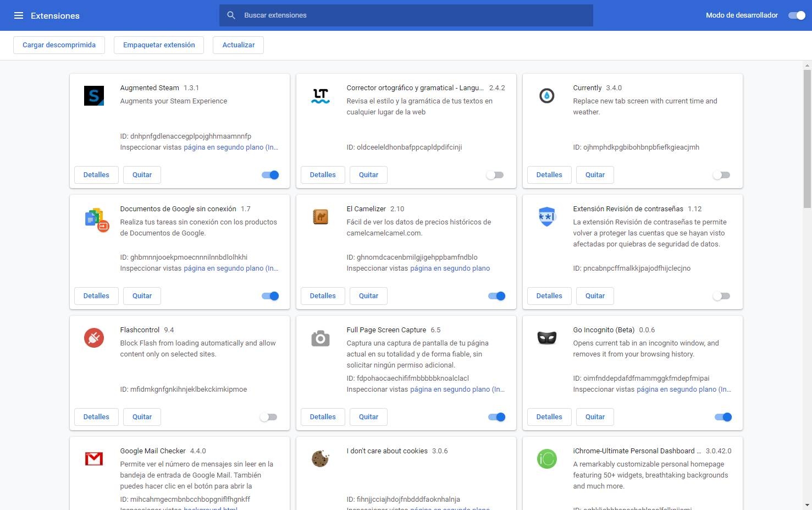Viewport: 812px width, 510px height.
Task: Click the I don't care about cookies icon
Action: click(321, 458)
